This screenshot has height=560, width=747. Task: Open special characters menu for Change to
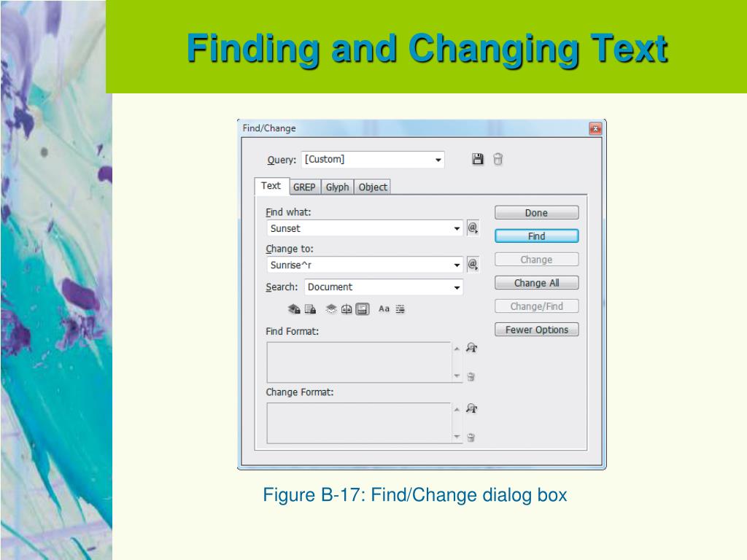click(x=473, y=264)
